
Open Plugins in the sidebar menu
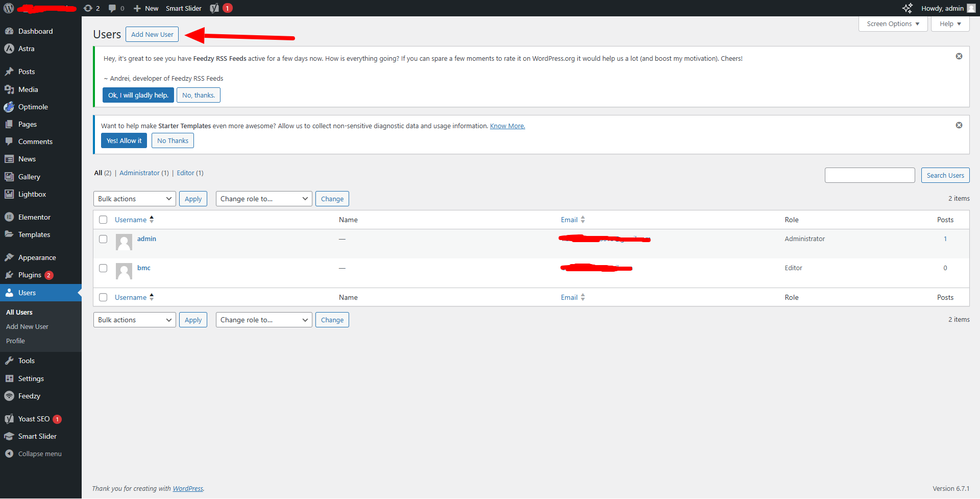[x=30, y=275]
